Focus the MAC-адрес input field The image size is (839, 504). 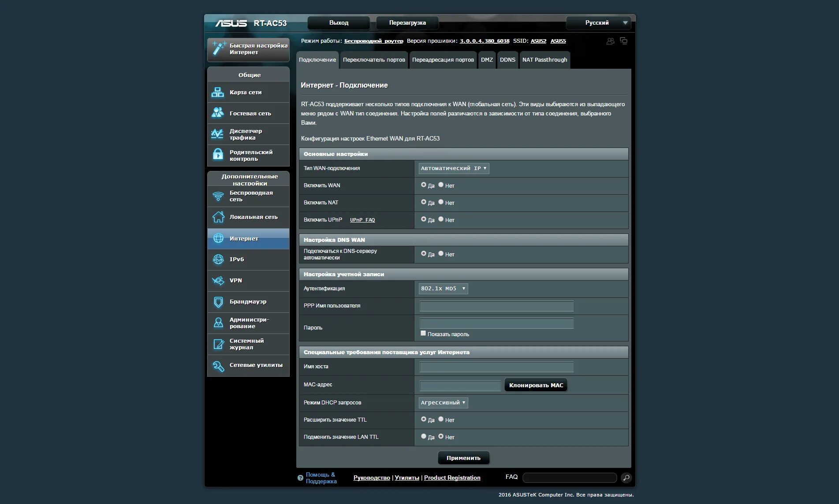click(460, 385)
